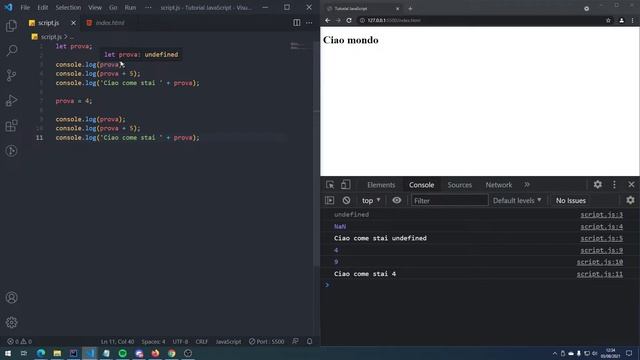640x360 pixels.
Task: Open Spaces: 4 indentation setting
Action: coord(153,341)
